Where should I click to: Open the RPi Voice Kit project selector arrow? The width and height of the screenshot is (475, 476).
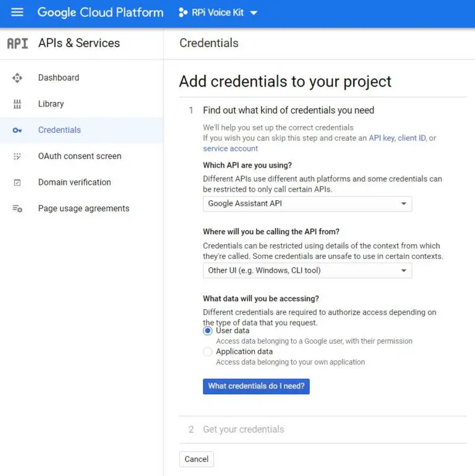[254, 13]
